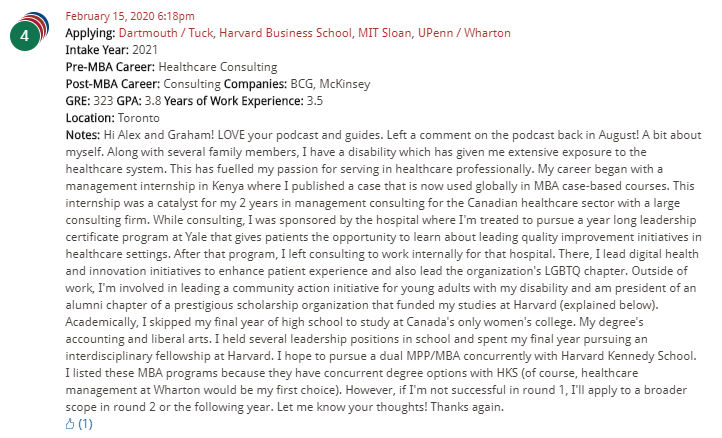Image resolution: width=722 pixels, height=438 pixels.
Task: Click the Applying label
Action: tap(89, 32)
